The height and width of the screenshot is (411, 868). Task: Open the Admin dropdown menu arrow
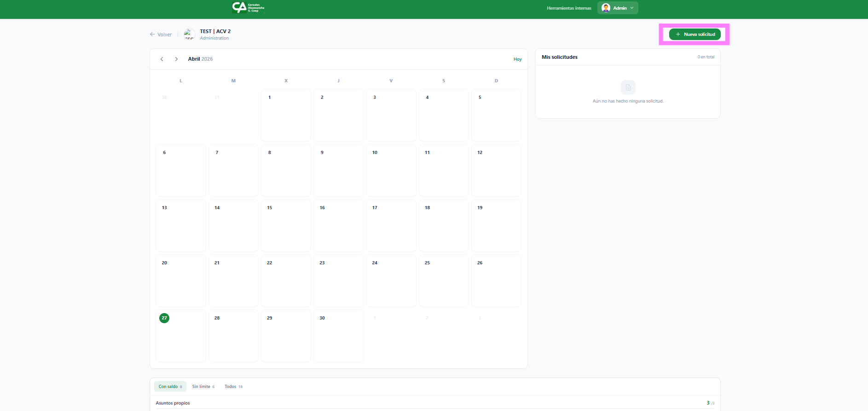[632, 8]
